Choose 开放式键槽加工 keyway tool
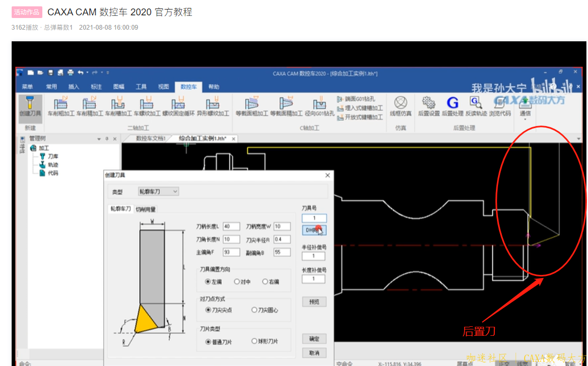Image resolution: width=588 pixels, height=366 pixels. click(x=359, y=117)
